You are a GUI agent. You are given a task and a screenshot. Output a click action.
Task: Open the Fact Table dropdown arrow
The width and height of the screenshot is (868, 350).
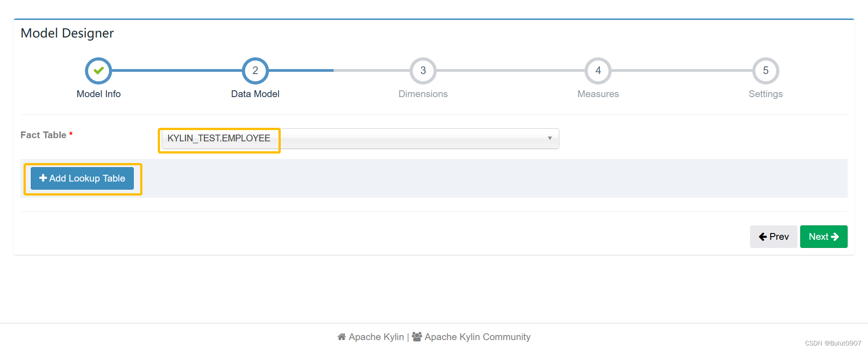(550, 138)
